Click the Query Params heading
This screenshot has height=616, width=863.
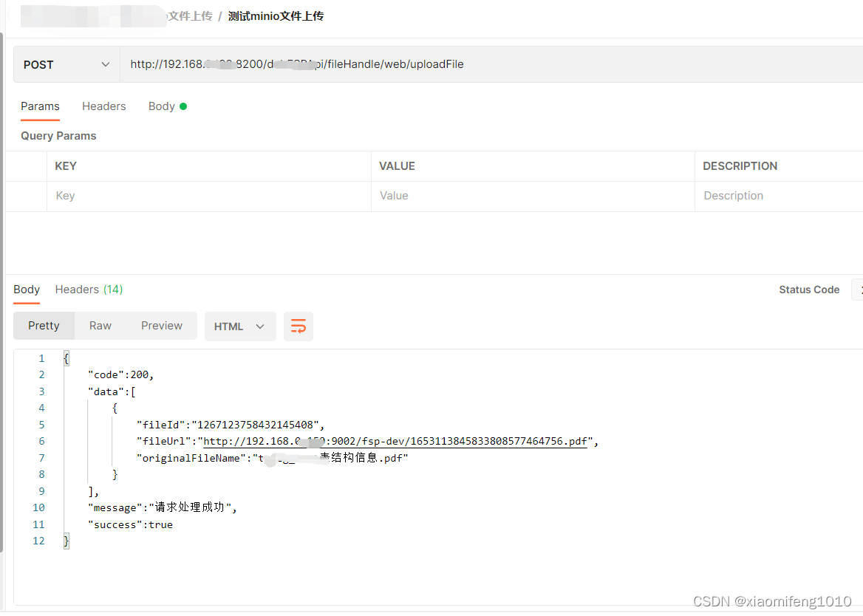(58, 136)
